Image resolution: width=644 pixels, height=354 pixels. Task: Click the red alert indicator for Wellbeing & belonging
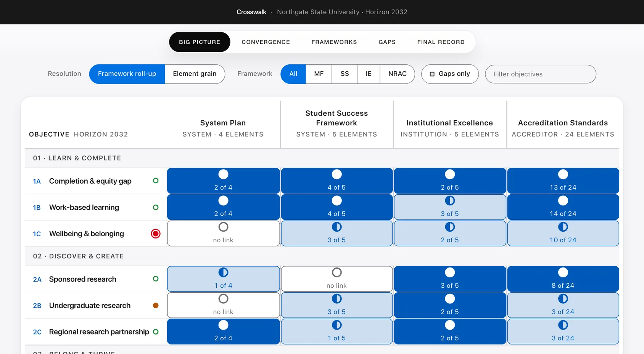pyautogui.click(x=156, y=234)
